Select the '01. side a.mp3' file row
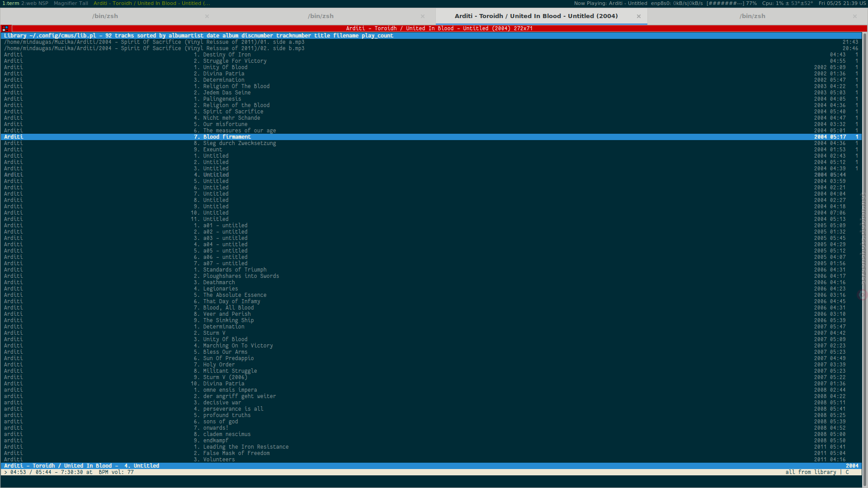 coord(431,42)
